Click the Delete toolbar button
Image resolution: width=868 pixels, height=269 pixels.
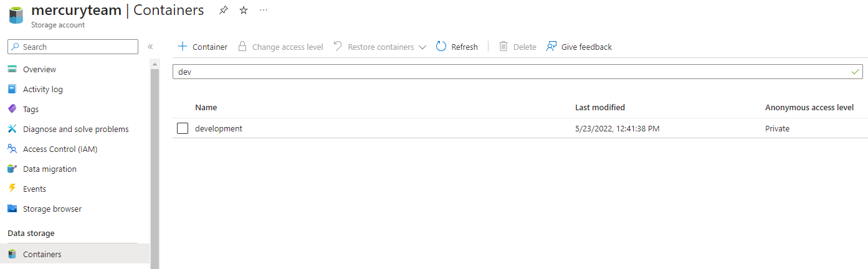(518, 47)
